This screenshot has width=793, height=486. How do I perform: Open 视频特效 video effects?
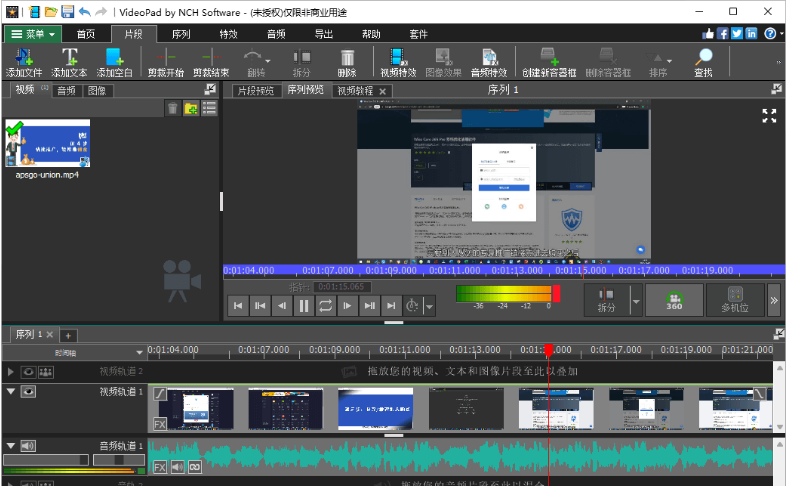click(398, 62)
